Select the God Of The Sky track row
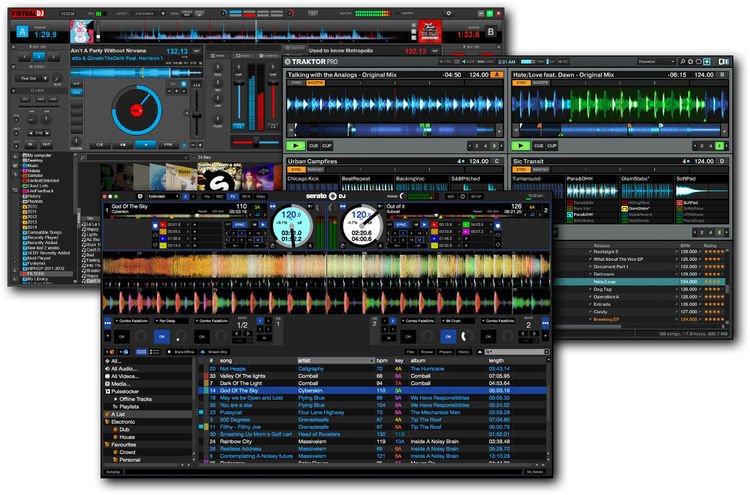The height and width of the screenshot is (495, 750). (x=372, y=391)
